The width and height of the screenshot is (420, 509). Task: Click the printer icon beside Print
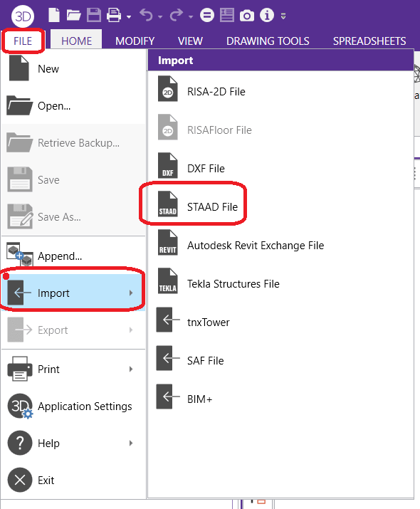click(20, 369)
